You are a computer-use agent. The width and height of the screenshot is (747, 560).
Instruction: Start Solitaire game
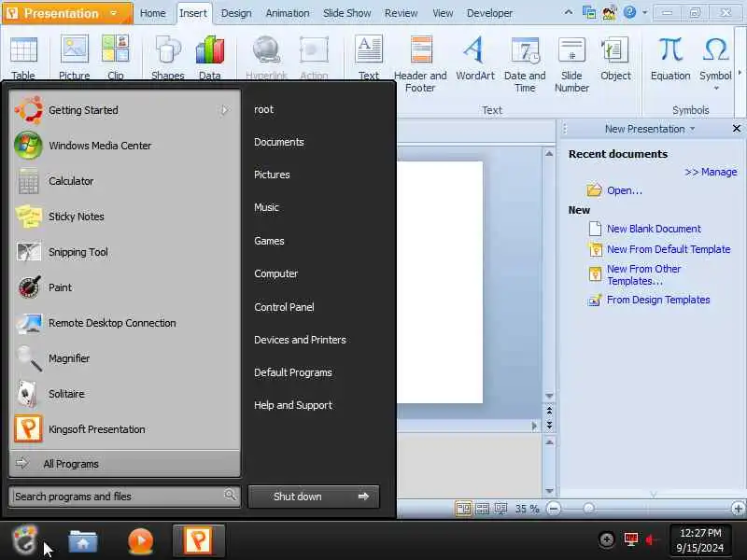(x=125, y=394)
